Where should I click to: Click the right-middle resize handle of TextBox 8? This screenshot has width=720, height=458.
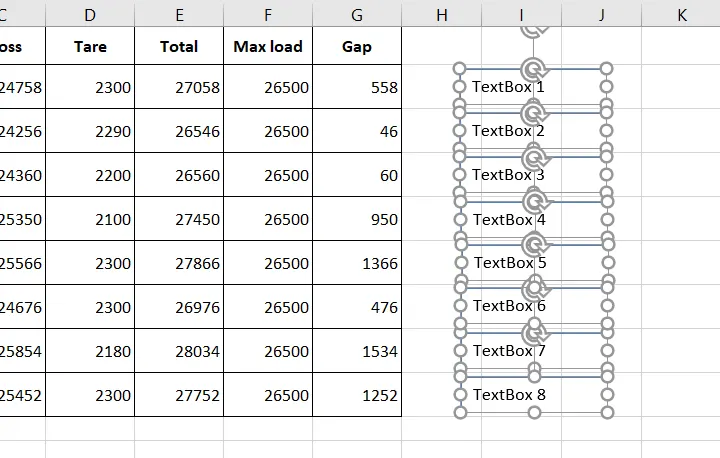click(x=606, y=394)
